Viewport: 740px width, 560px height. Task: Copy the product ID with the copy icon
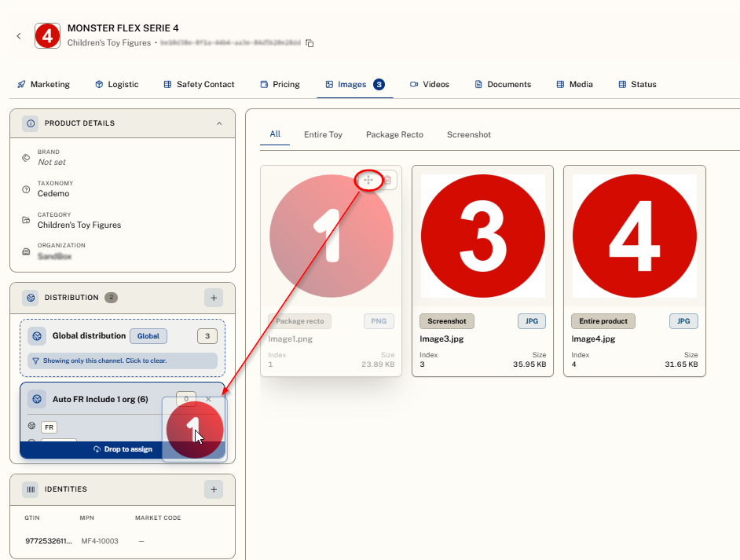(x=310, y=43)
